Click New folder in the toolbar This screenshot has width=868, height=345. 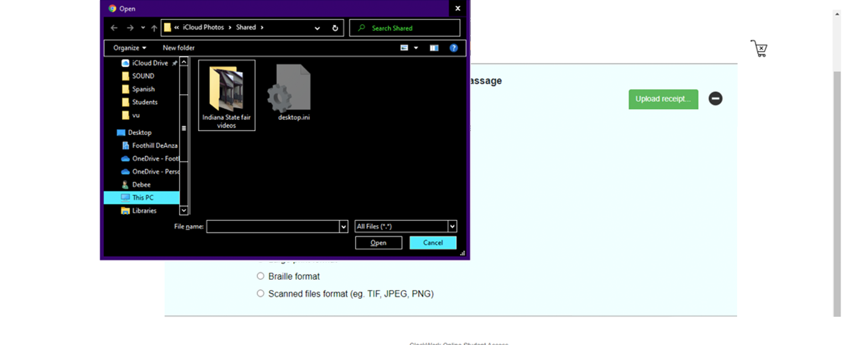coord(178,48)
